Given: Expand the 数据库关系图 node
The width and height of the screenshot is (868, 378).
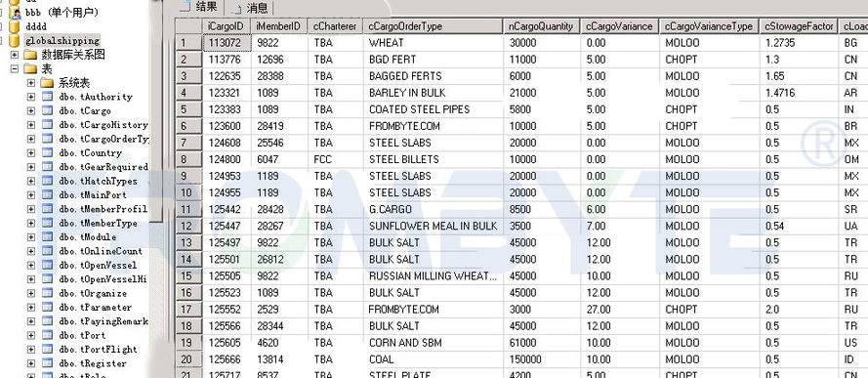Looking at the screenshot, I should point(15,55).
